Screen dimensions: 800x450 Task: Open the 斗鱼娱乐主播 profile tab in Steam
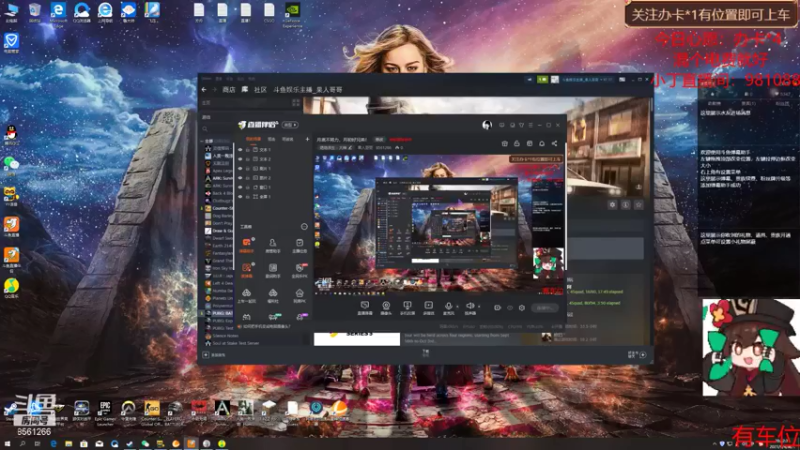[308, 89]
